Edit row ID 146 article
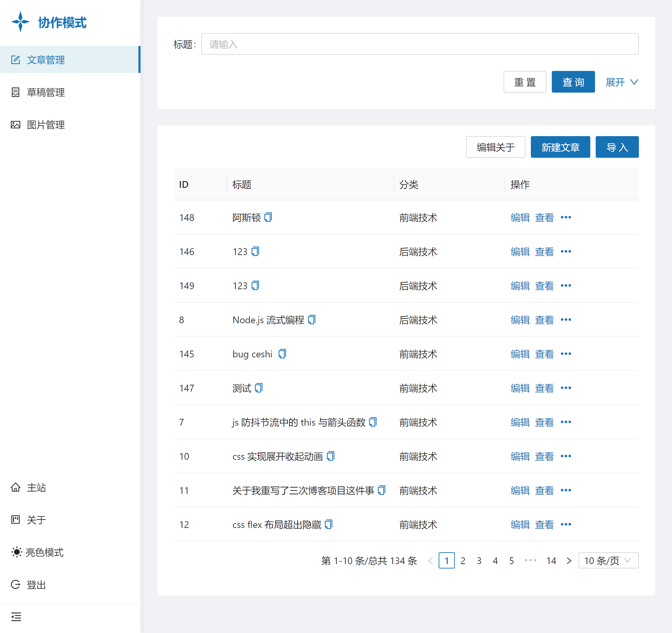This screenshot has height=633, width=672. point(520,252)
